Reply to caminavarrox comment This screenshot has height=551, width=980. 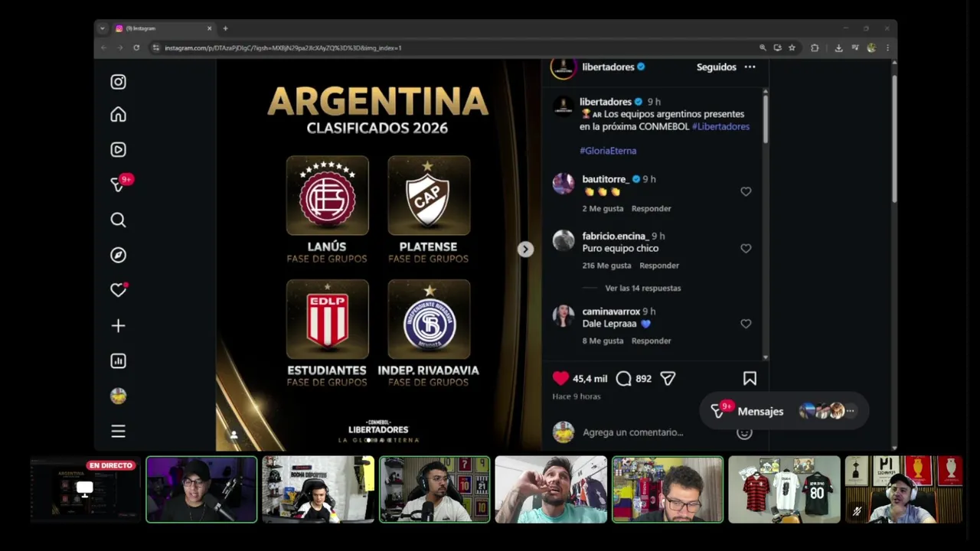[652, 341]
